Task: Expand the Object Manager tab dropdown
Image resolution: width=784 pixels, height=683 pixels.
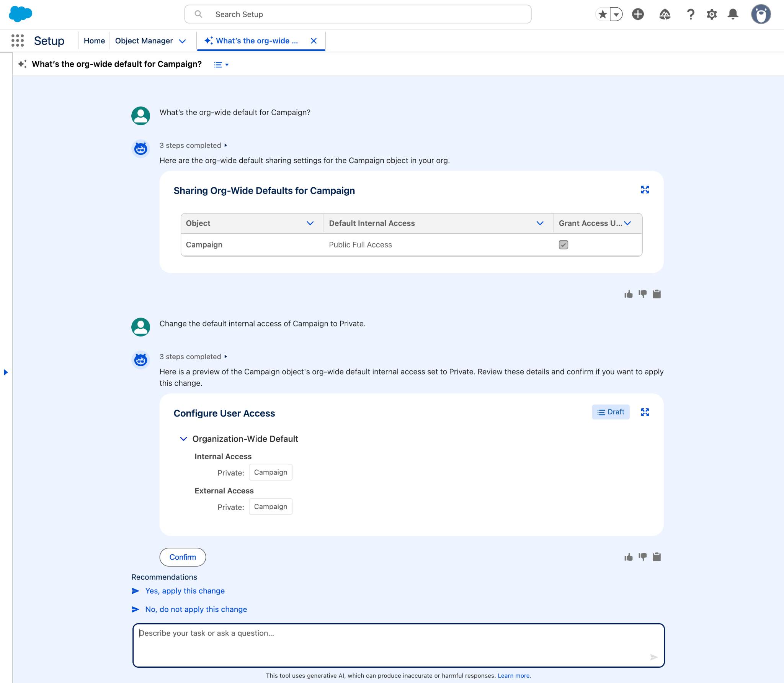Action: [x=183, y=41]
